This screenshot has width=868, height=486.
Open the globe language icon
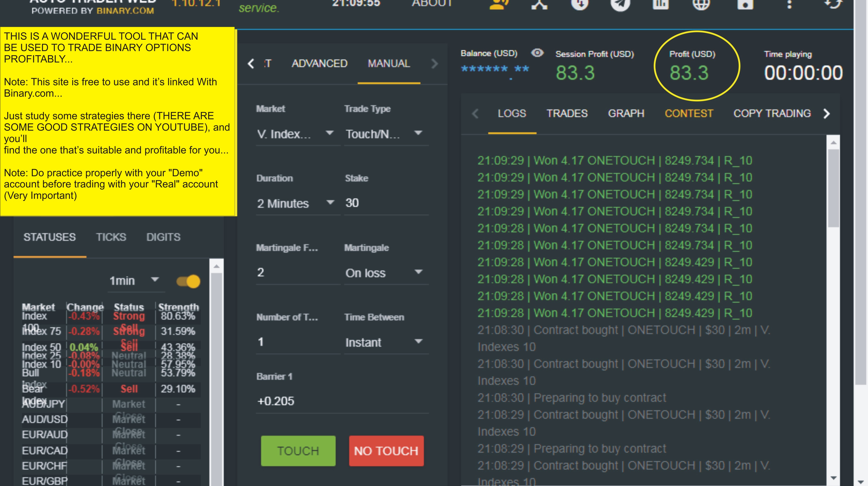(701, 4)
